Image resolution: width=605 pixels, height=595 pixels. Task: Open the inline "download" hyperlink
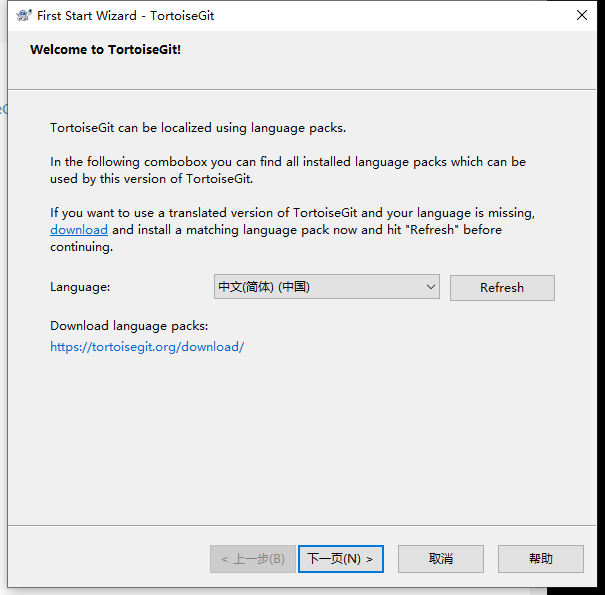tap(79, 230)
